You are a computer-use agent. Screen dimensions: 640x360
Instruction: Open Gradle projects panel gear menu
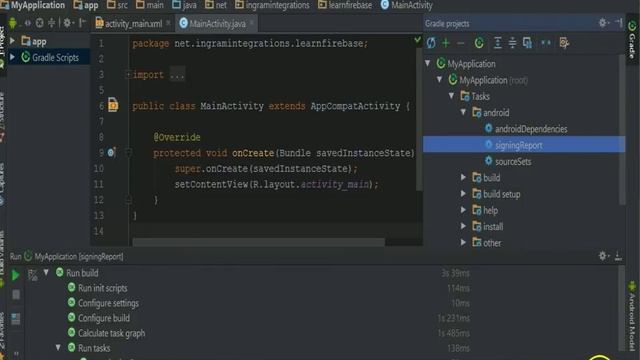coord(603,23)
